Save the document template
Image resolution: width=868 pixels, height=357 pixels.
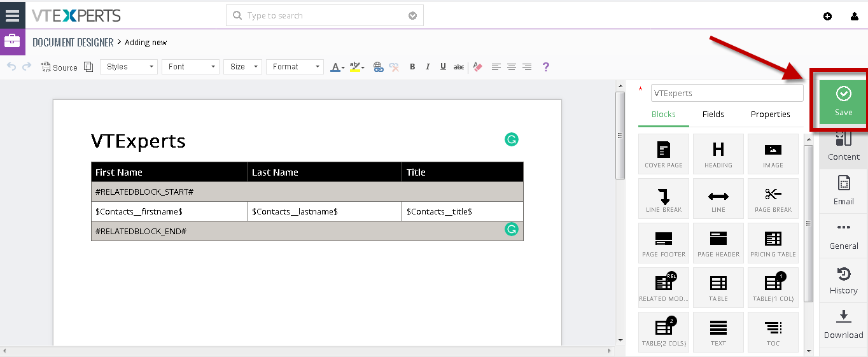[x=843, y=102]
